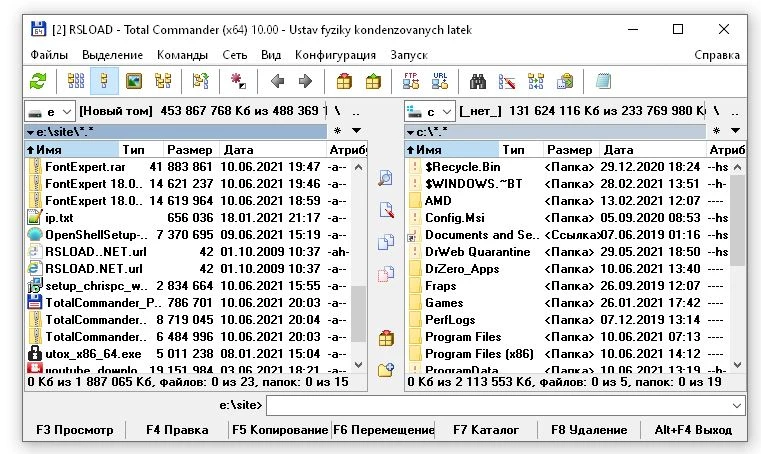Toggle the brief view mode button
The width and height of the screenshot is (761, 454).
75,81
